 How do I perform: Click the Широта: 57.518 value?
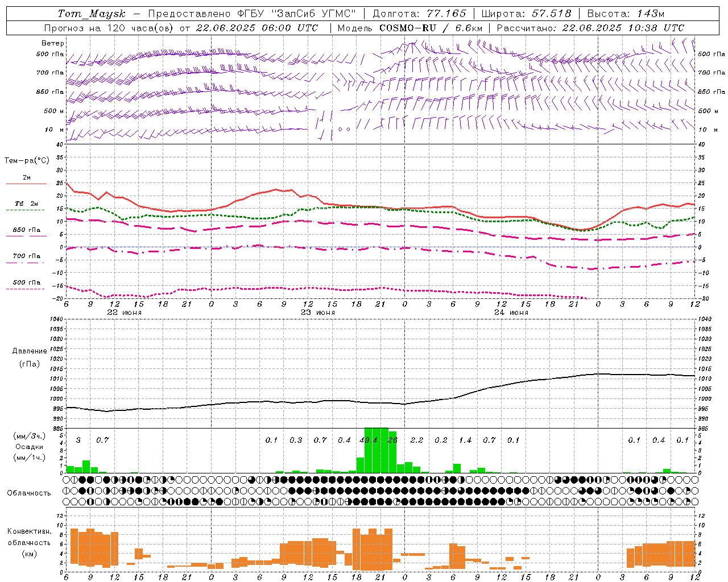526,14
